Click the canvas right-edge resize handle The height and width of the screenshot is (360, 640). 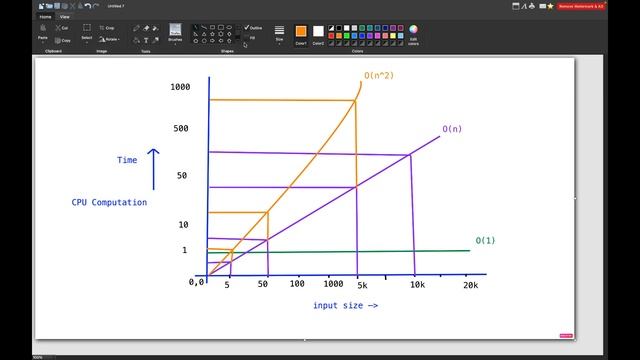pyautogui.click(x=576, y=198)
